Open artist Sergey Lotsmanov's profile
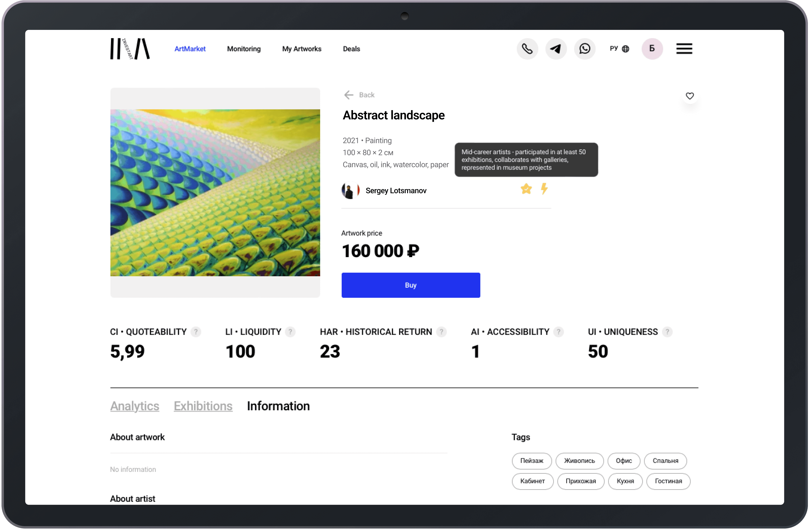 click(396, 191)
